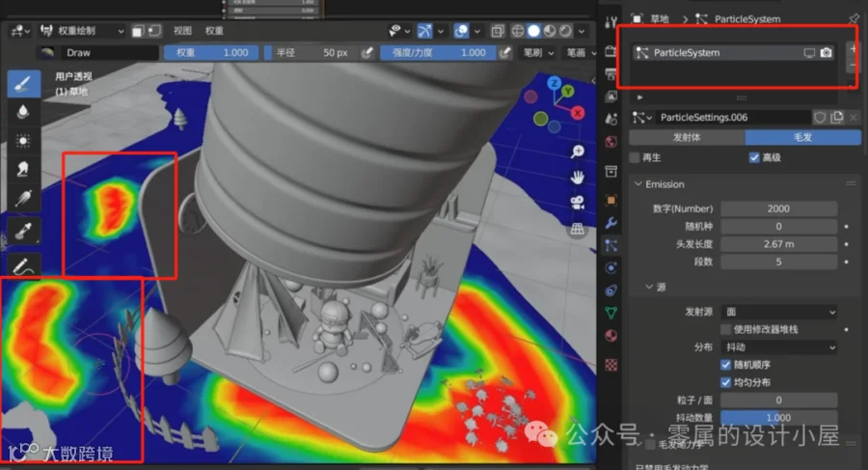The width and height of the screenshot is (868, 470).
Task: Click the zoom magnifier viewport icon
Action: tap(578, 152)
